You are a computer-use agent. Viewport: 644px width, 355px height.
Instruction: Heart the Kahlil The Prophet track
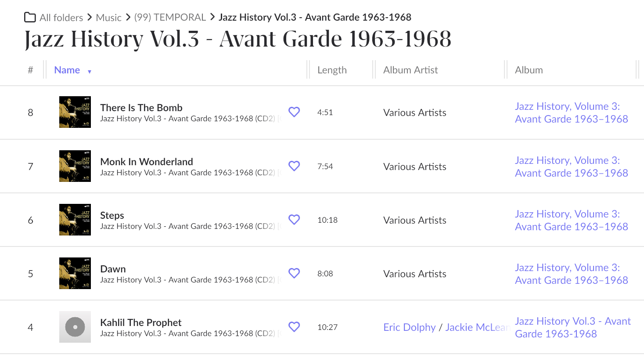point(294,327)
